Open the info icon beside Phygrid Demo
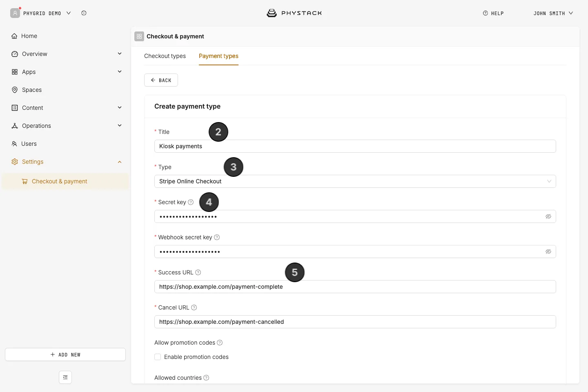The width and height of the screenshot is (588, 392). pyautogui.click(x=84, y=13)
